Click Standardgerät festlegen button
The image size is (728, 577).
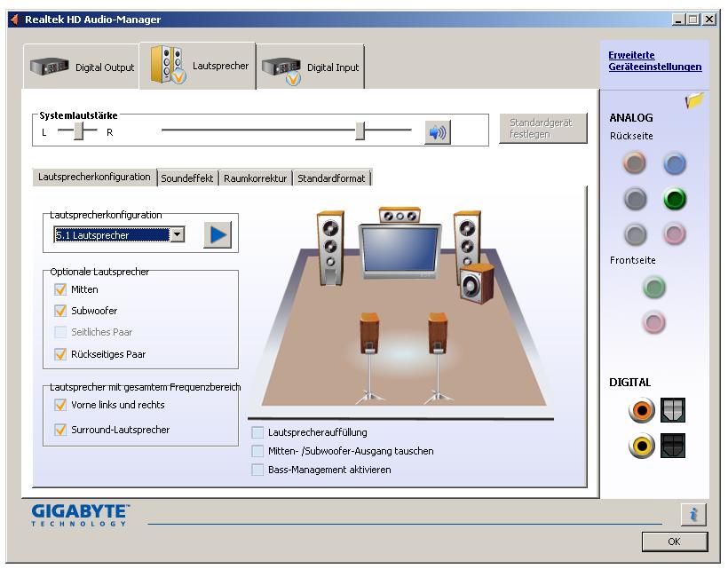[543, 129]
